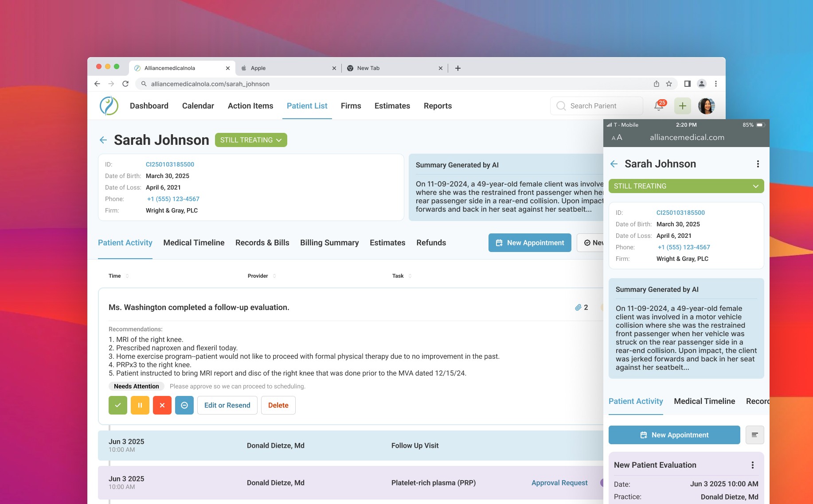Click the browser address bar URL
Viewport: 813px width, 504px height.
[x=210, y=84]
